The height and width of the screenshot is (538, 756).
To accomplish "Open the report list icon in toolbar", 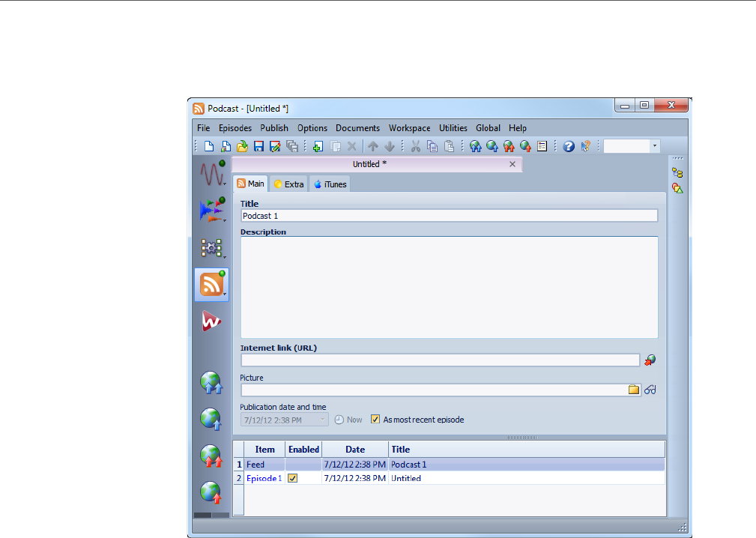I will point(542,146).
